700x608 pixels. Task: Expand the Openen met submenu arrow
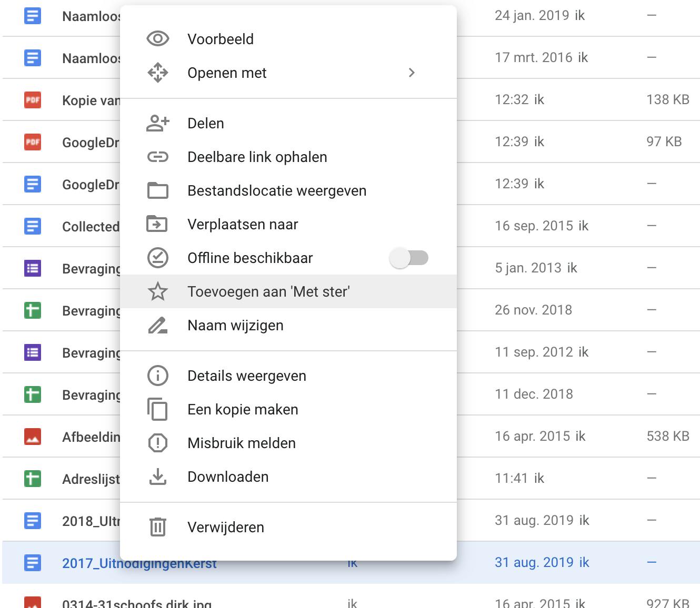click(x=412, y=73)
